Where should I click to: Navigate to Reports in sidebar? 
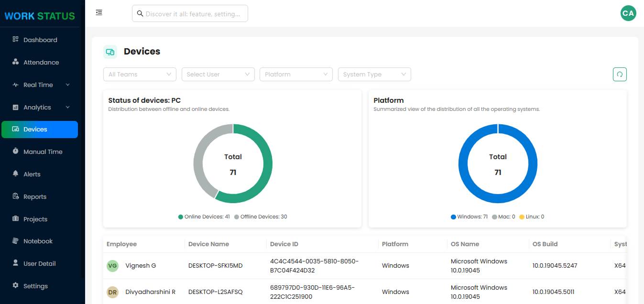pyautogui.click(x=40, y=196)
